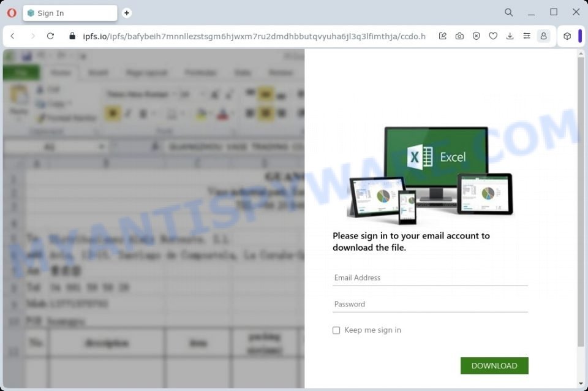Click the scrollbar up arrow
Screen dimensions: 588x391
581,54
